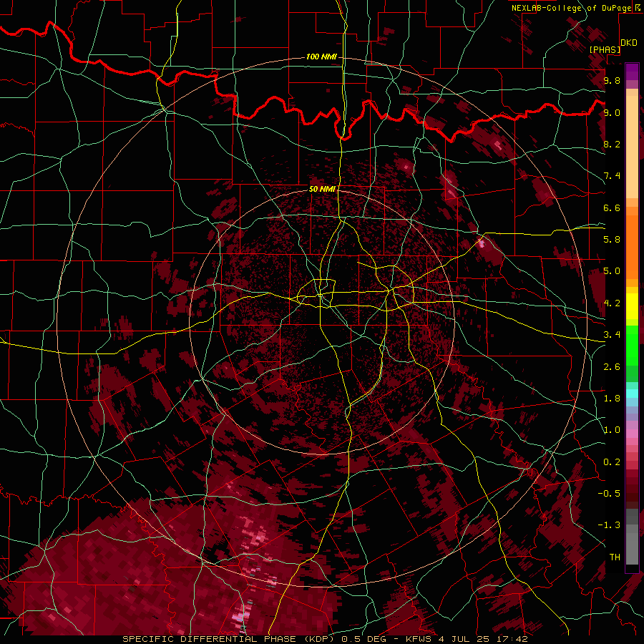Click the 5.0 scale label
The width and height of the screenshot is (644, 644).
(612, 271)
